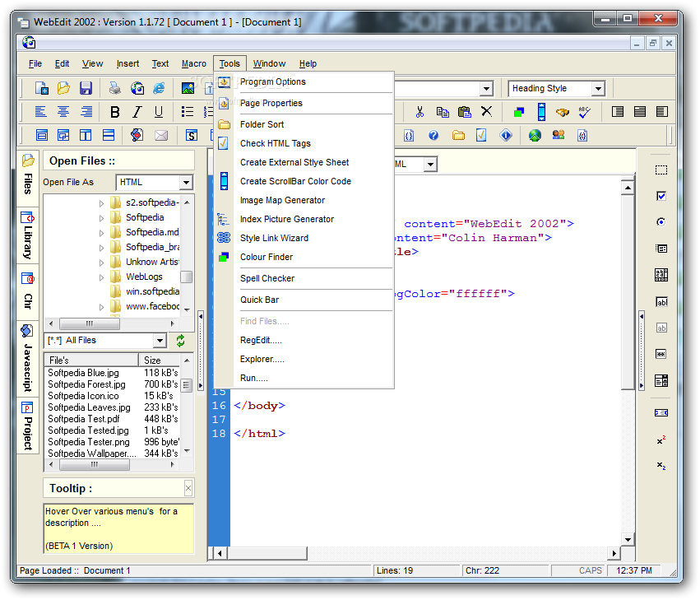Click the envelope email link icon
This screenshot has width=700, height=600.
tap(161, 135)
